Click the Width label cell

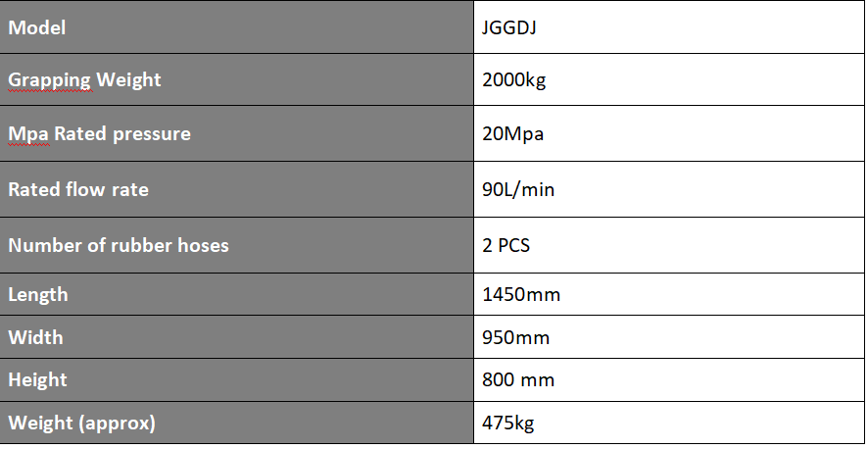(236, 337)
